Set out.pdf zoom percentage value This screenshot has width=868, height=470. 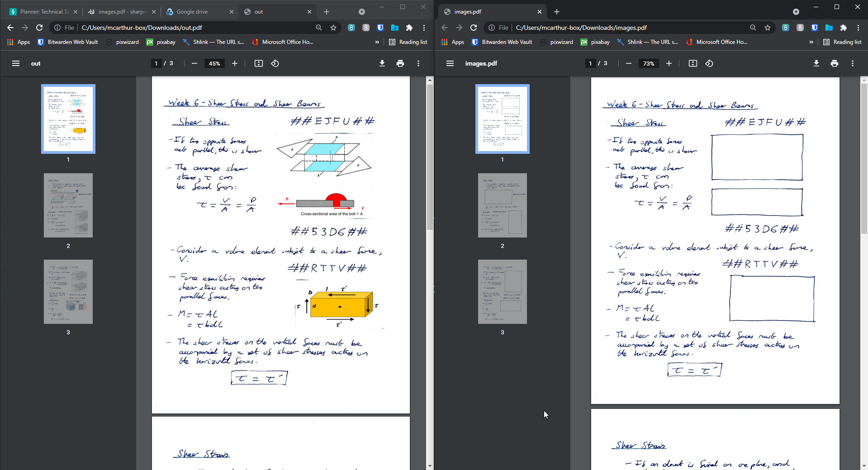[x=214, y=63]
